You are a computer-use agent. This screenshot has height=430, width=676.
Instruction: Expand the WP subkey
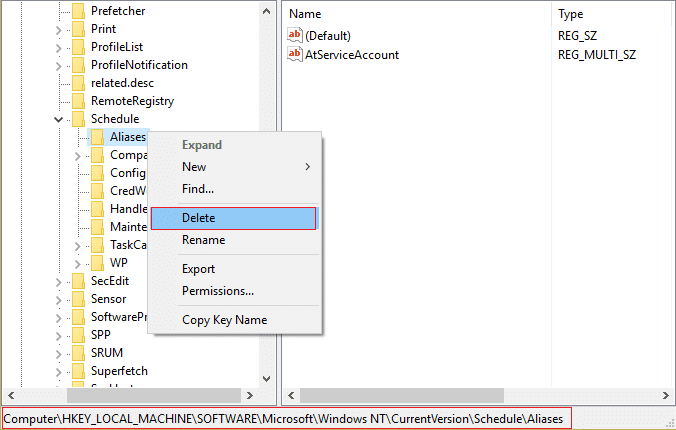pyautogui.click(x=78, y=264)
